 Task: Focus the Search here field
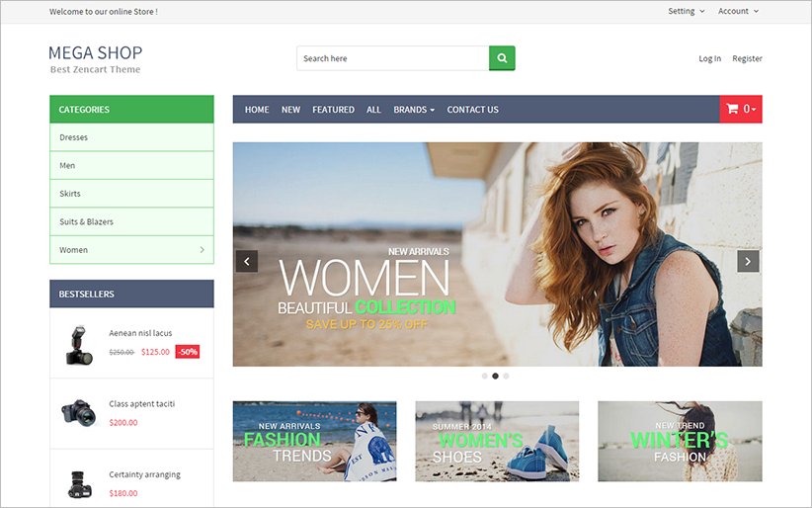pyautogui.click(x=393, y=58)
